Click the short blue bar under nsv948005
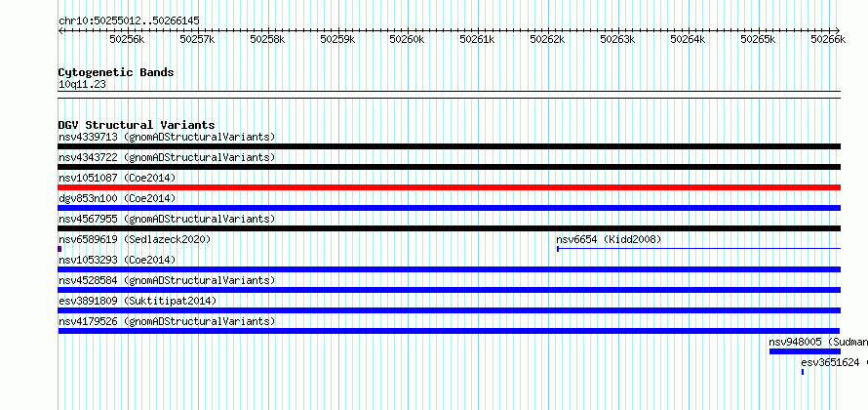Image resolution: width=868 pixels, height=410 pixels. [805, 351]
